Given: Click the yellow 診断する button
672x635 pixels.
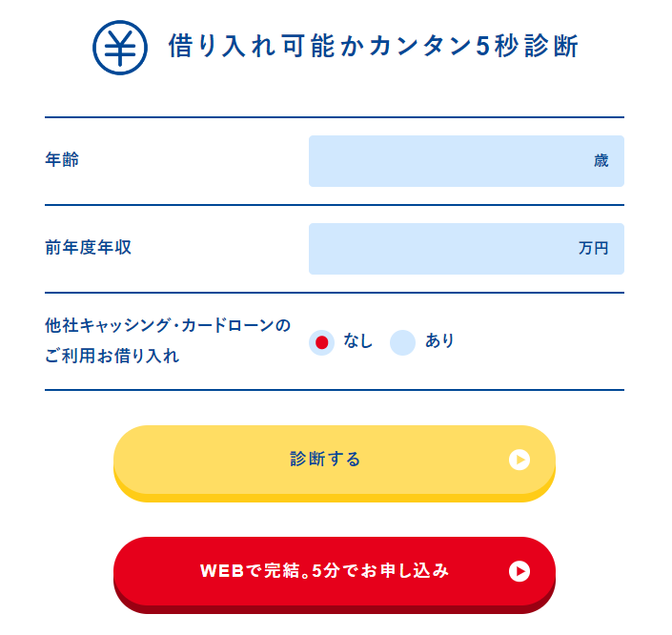Looking at the screenshot, I should coord(335,463).
